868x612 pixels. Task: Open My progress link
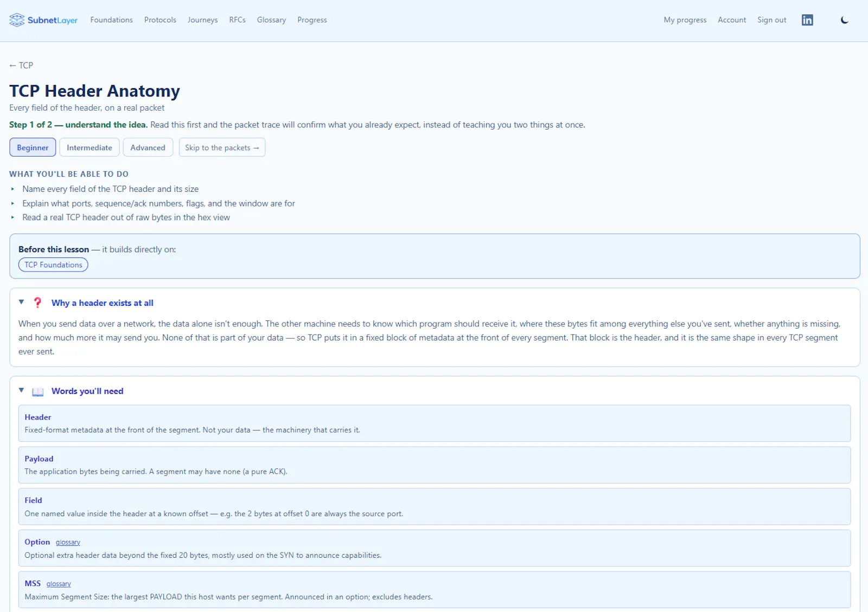685,20
